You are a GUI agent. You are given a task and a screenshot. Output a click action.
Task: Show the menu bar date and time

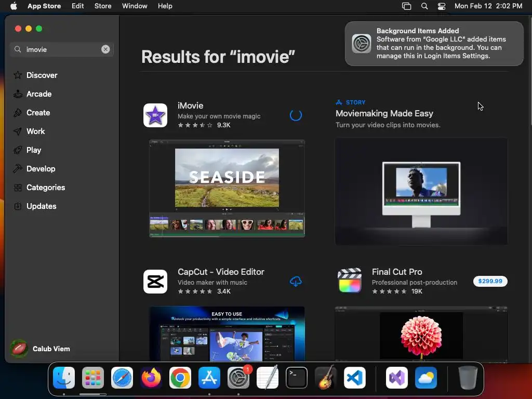click(x=488, y=6)
